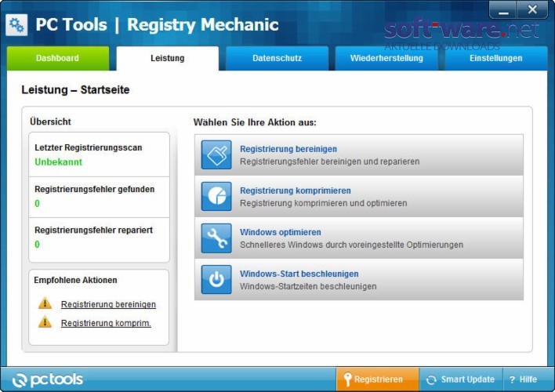Choose the Windows-Start beschleunigen action title
Image resolution: width=555 pixels, height=392 pixels.
(299, 274)
